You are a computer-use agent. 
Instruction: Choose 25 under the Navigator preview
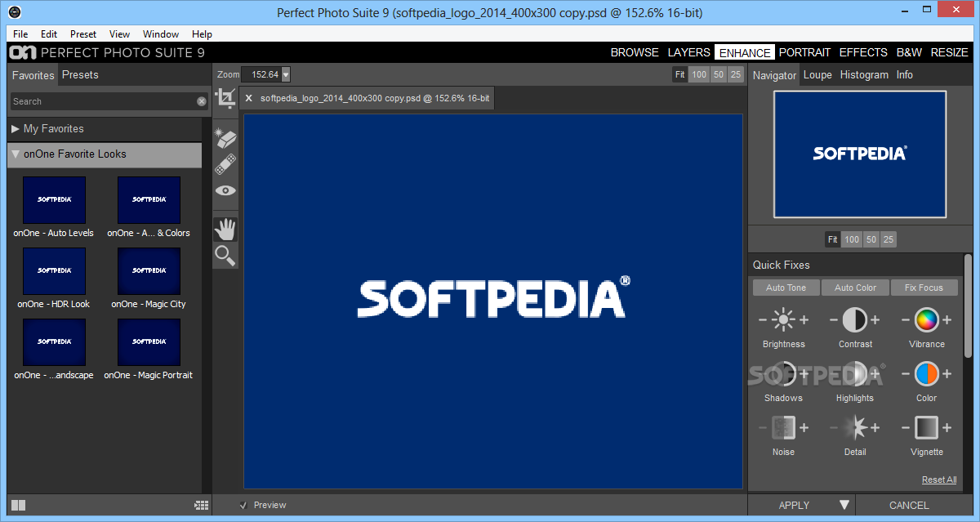tap(889, 239)
